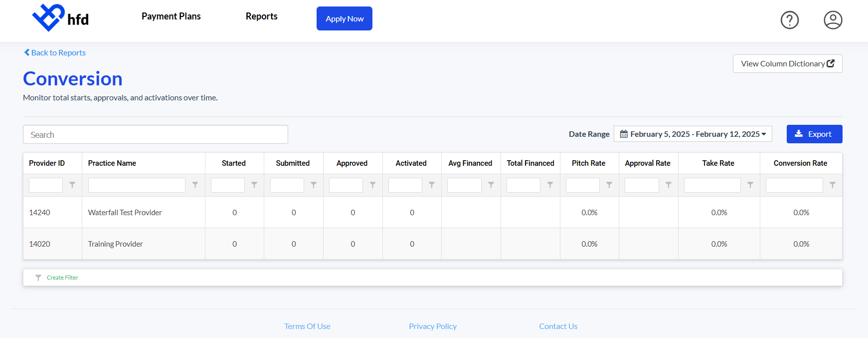Click the Take Rate filter funnel icon
The height and width of the screenshot is (338, 868).
[x=750, y=185]
